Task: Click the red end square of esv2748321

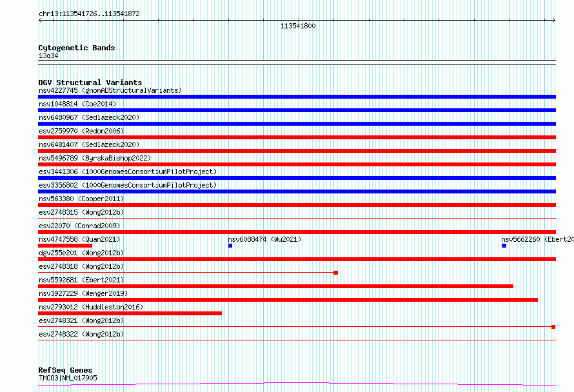Action: [553, 327]
